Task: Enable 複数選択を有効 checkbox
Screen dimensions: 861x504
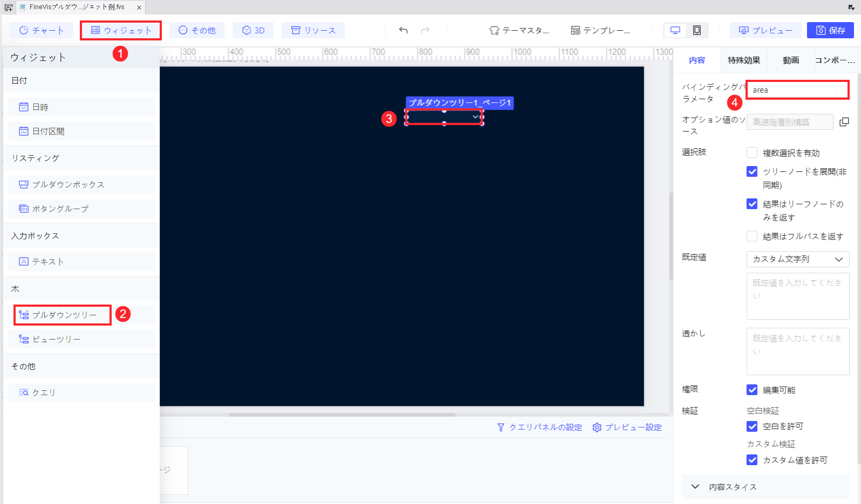Action: click(752, 153)
